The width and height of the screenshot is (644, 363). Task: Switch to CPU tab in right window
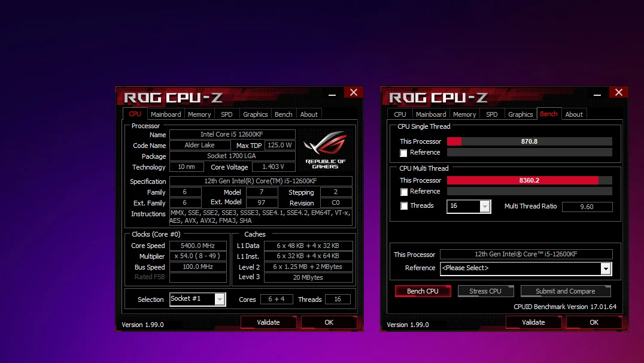[x=400, y=114]
